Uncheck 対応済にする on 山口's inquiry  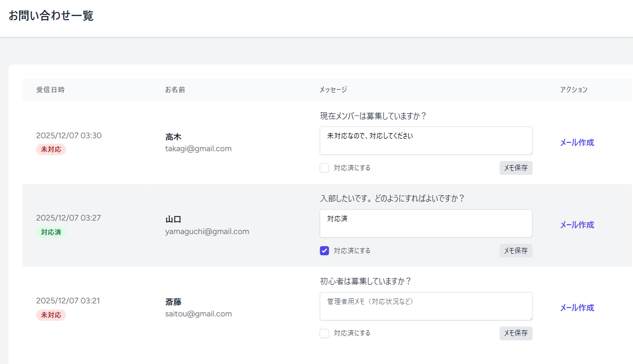[324, 251]
